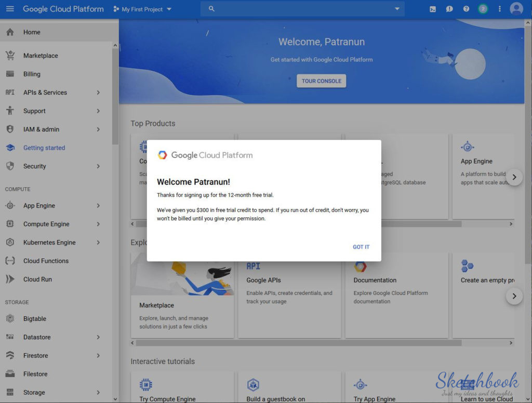The image size is (532, 403).
Task: Expand the Security submenu chevron
Action: pyautogui.click(x=98, y=166)
